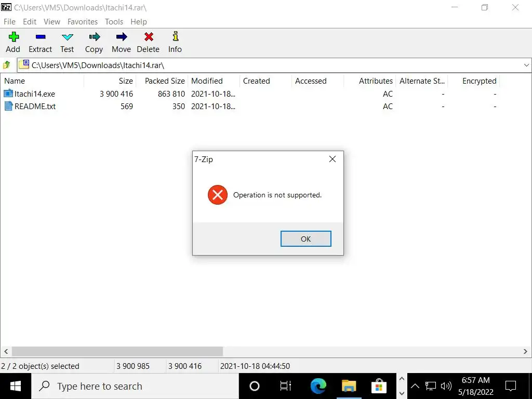
Task: Launch Microsoft Edge from the taskbar
Action: pos(318,386)
